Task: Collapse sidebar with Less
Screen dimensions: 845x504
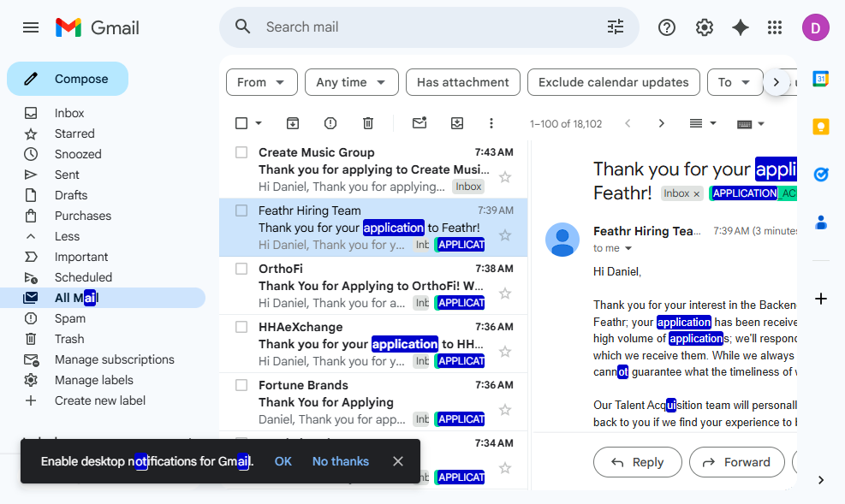Action: point(67,236)
